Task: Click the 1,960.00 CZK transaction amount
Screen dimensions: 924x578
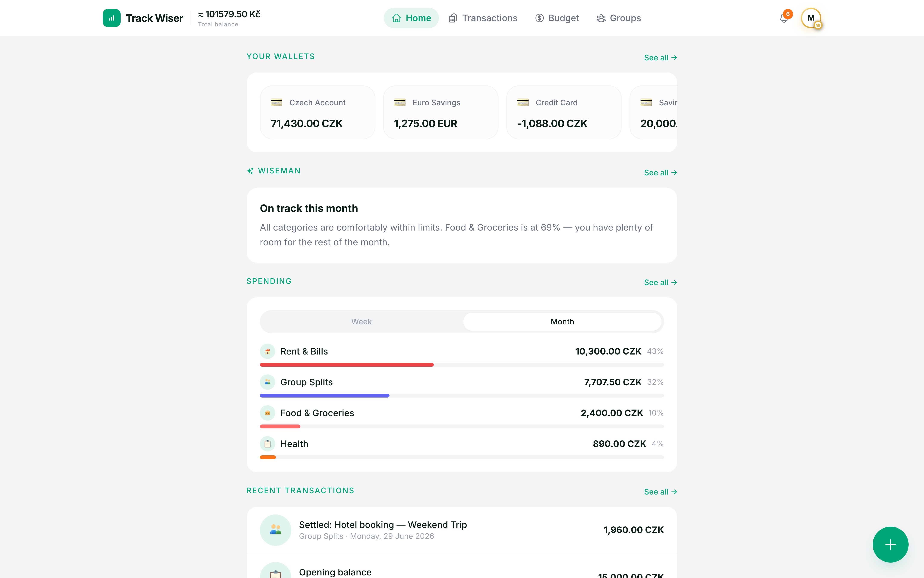Action: coord(634,530)
